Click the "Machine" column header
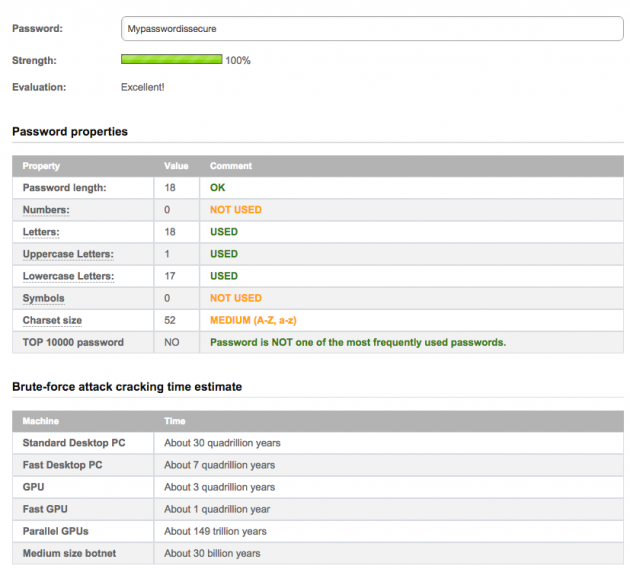 click(x=40, y=421)
